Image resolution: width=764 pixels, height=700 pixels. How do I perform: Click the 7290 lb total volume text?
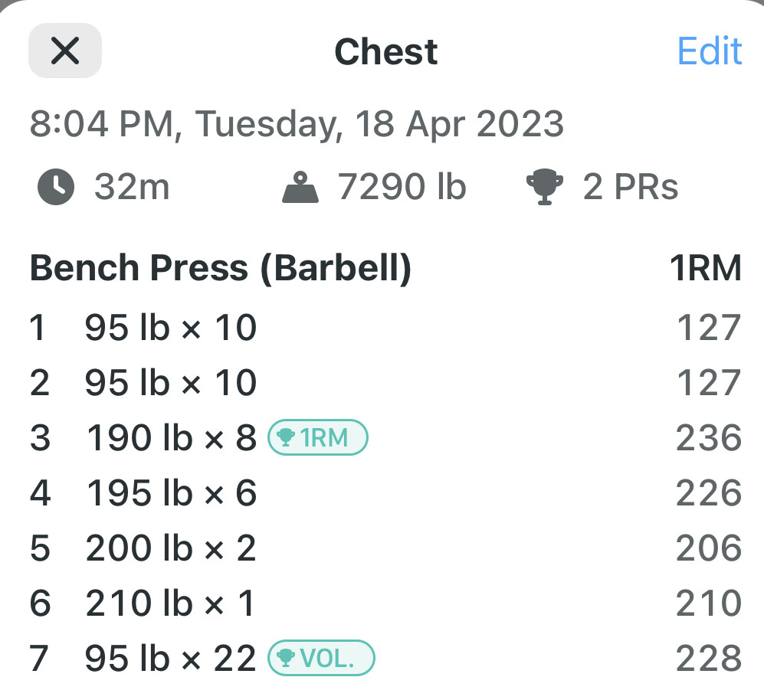click(x=402, y=187)
